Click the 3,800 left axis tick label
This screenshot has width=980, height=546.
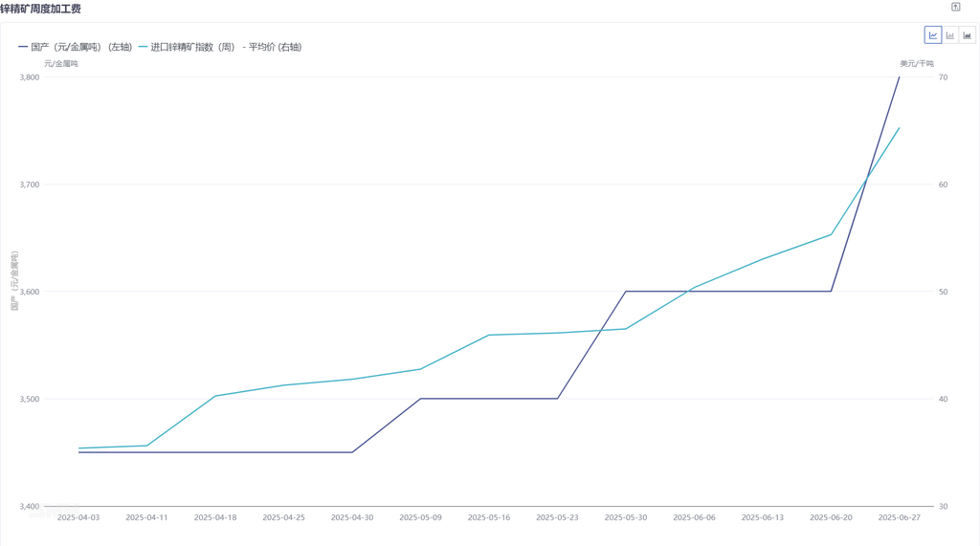[29, 77]
